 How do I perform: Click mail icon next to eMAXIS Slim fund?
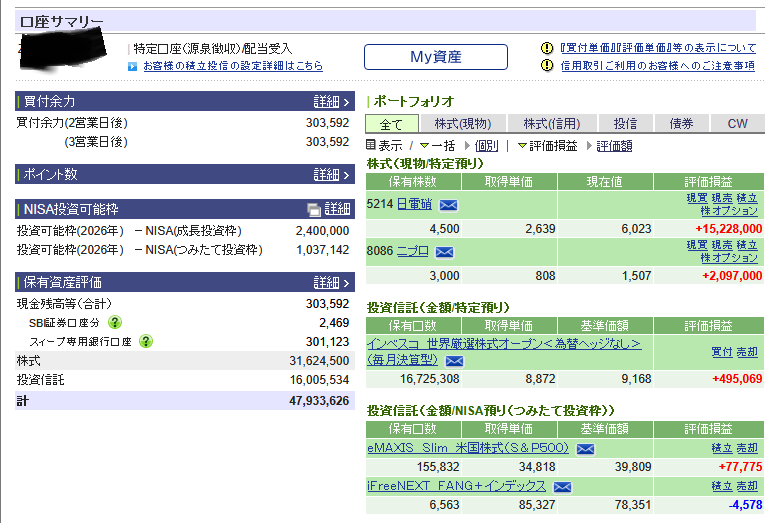[x=585, y=449]
